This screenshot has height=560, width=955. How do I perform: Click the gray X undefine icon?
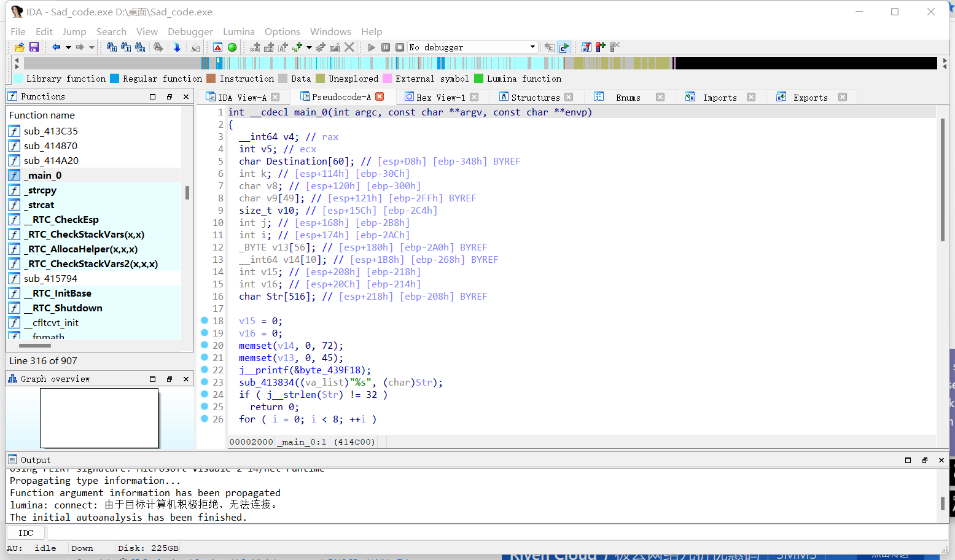(x=349, y=47)
